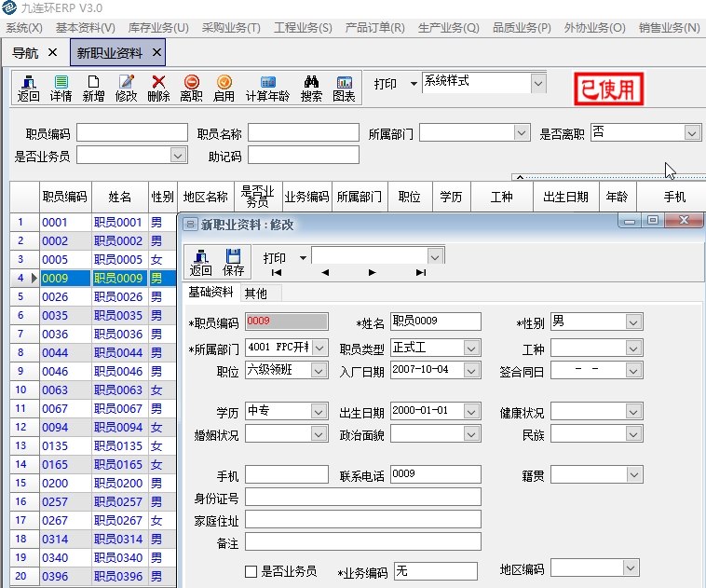Click the 家庭住址 input field
706x588 pixels.
tap(363, 520)
